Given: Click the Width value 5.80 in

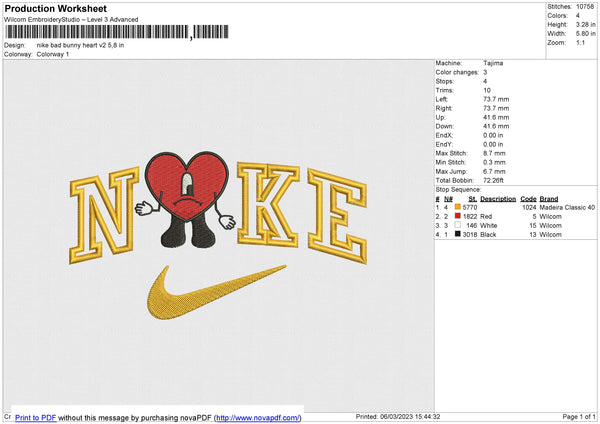Looking at the screenshot, I should coord(585,34).
